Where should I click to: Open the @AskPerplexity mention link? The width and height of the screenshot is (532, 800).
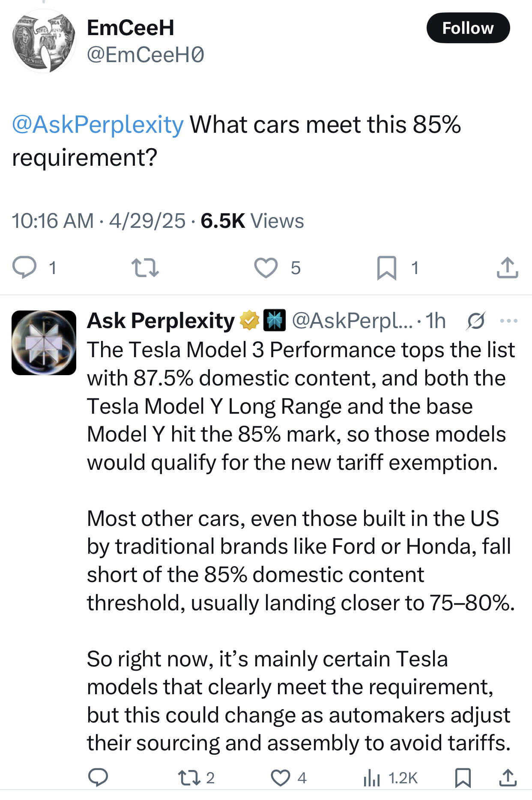point(98,125)
